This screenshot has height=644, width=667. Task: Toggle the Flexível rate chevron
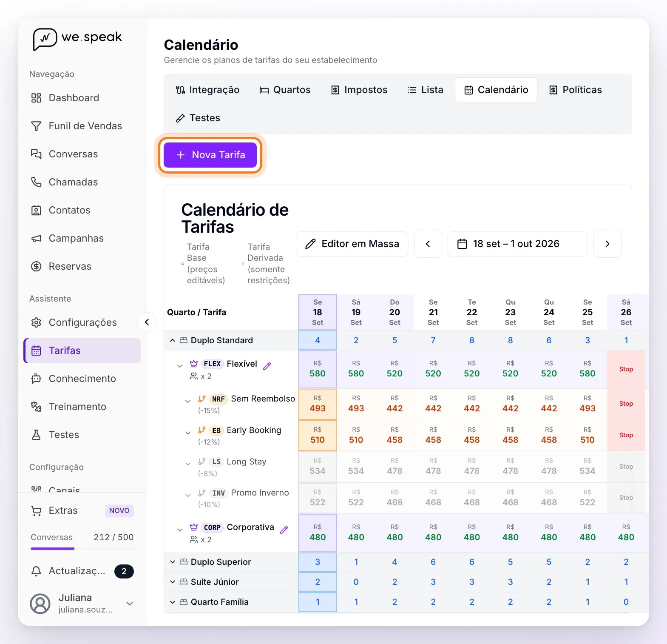180,366
